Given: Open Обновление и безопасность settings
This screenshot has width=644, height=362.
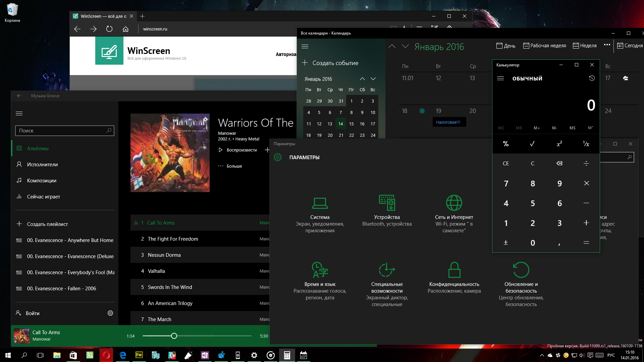Looking at the screenshot, I should 521,285.
